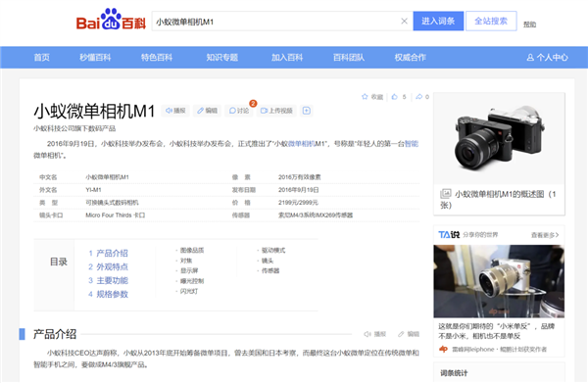Click the 上传视频 button

pos(276,111)
